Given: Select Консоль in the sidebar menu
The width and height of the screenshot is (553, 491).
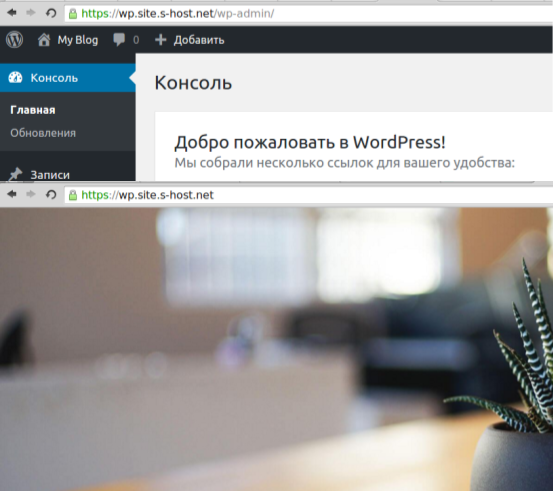Looking at the screenshot, I should pyautogui.click(x=68, y=78).
